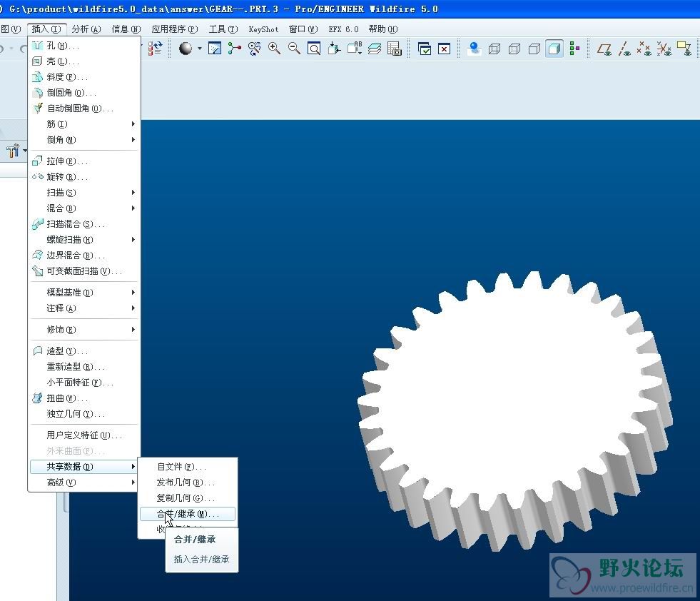Choose 斜度 (Draft) menu entry
700x601 pixels.
click(x=84, y=77)
